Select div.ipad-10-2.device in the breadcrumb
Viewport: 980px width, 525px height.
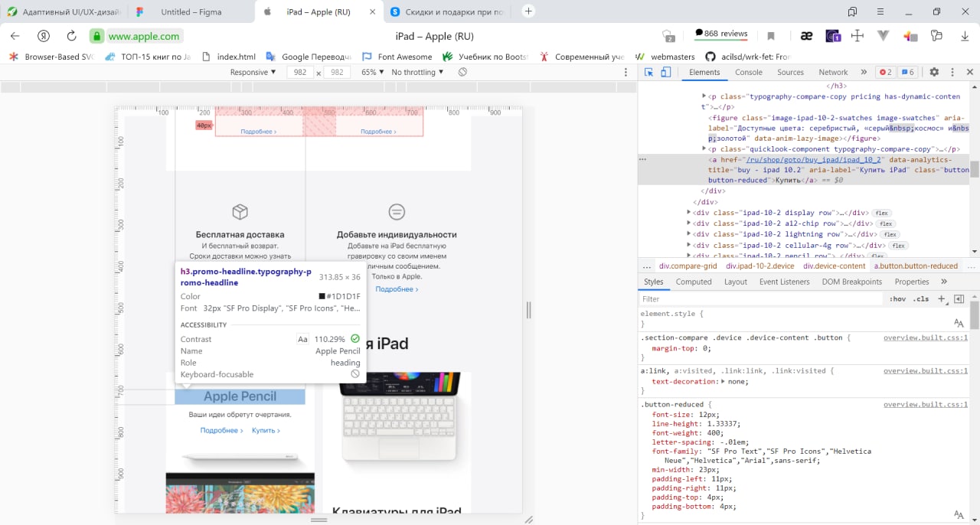[x=760, y=266]
